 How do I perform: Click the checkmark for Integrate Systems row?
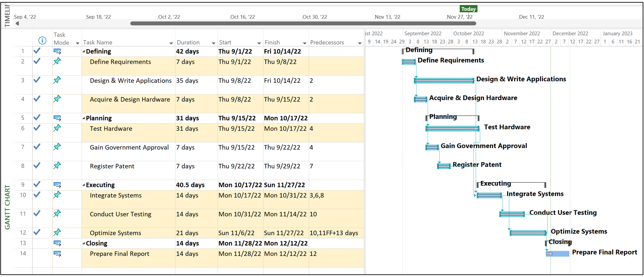37,195
